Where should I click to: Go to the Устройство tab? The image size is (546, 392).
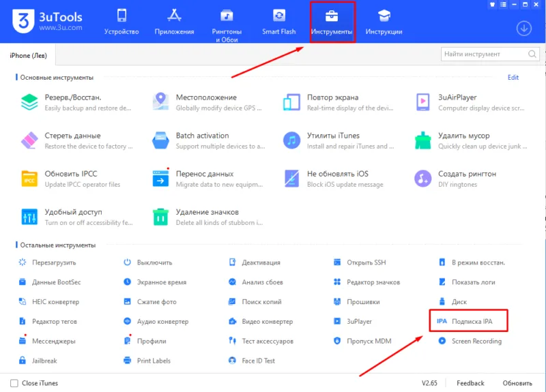pos(121,22)
